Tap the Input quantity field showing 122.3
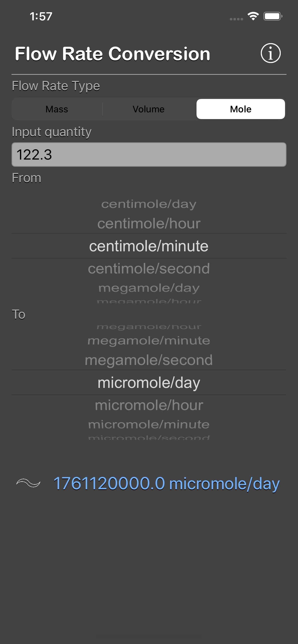298x644 pixels. (149, 155)
